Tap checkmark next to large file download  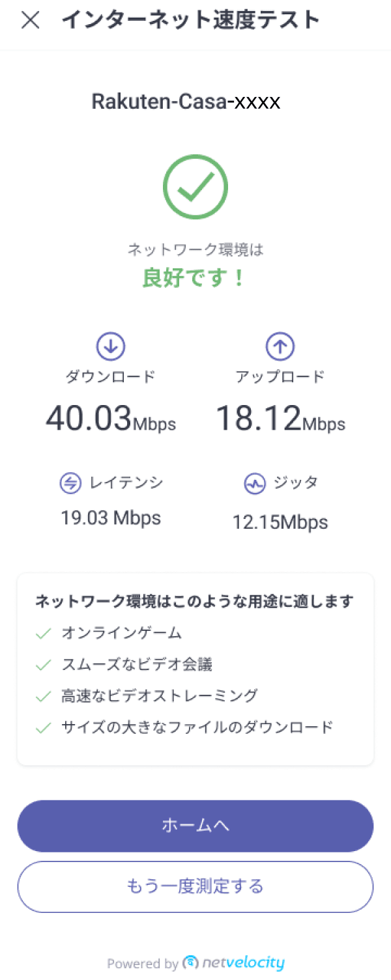44,728
